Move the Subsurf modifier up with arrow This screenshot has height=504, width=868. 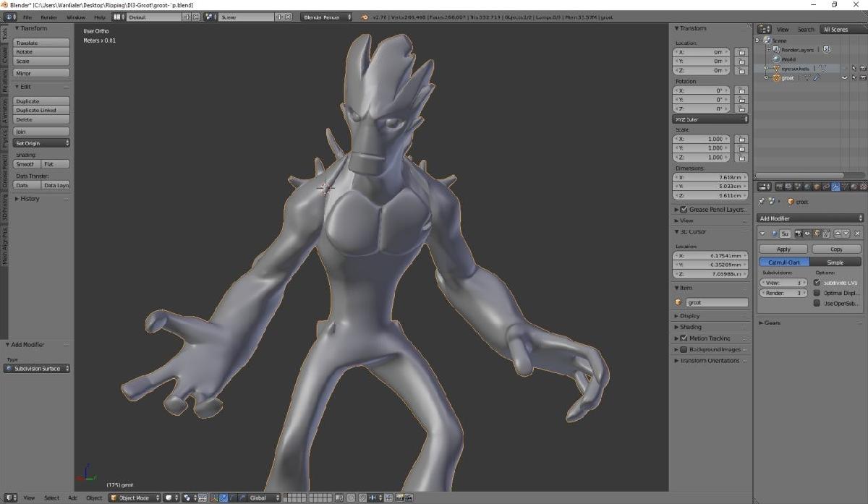838,234
